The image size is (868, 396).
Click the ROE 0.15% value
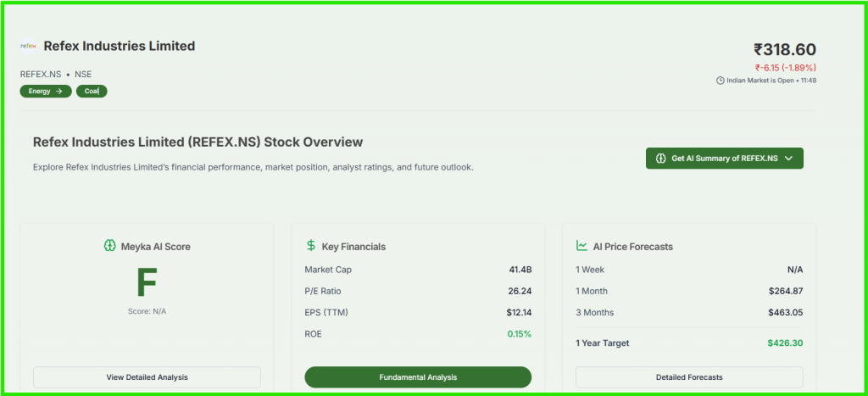519,334
